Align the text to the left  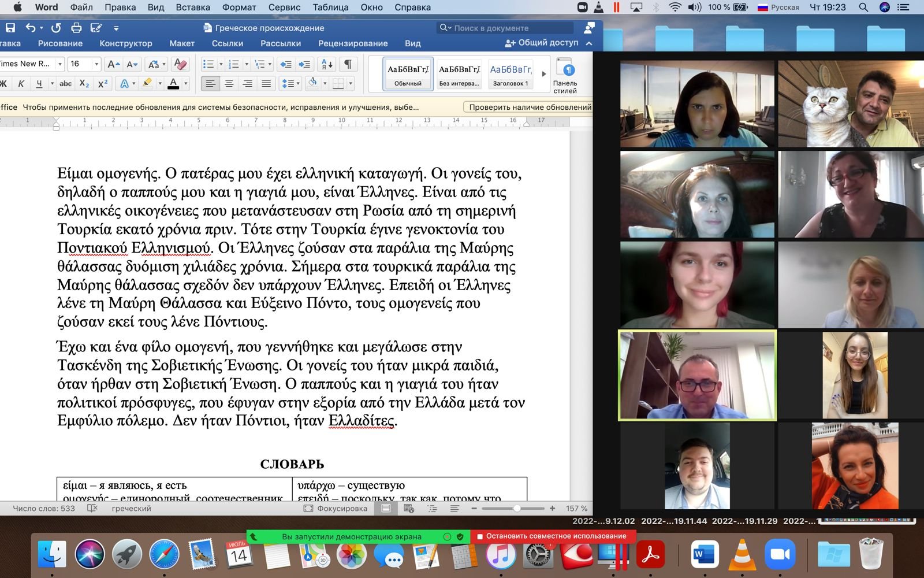211,84
